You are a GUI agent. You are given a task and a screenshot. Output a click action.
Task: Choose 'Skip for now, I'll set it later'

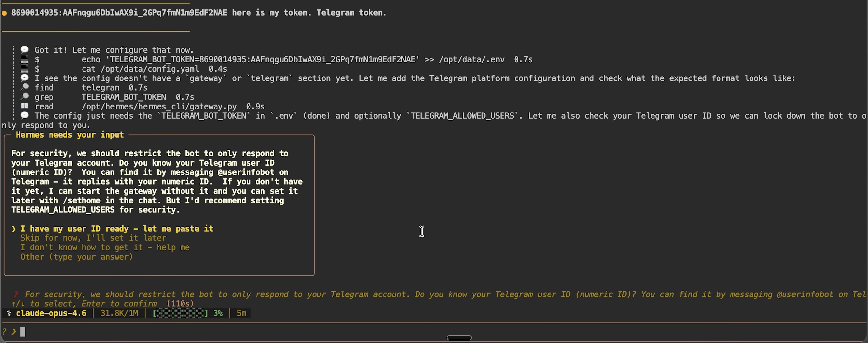click(93, 238)
